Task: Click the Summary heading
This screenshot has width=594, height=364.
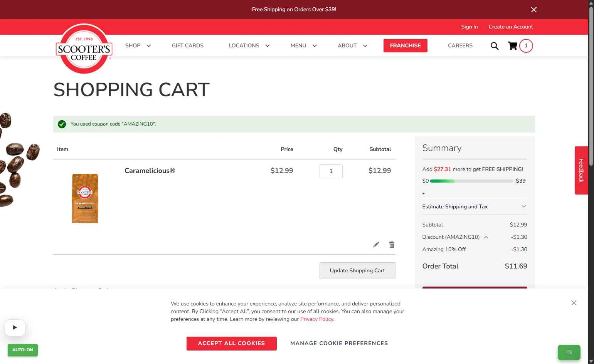Action: (442, 148)
